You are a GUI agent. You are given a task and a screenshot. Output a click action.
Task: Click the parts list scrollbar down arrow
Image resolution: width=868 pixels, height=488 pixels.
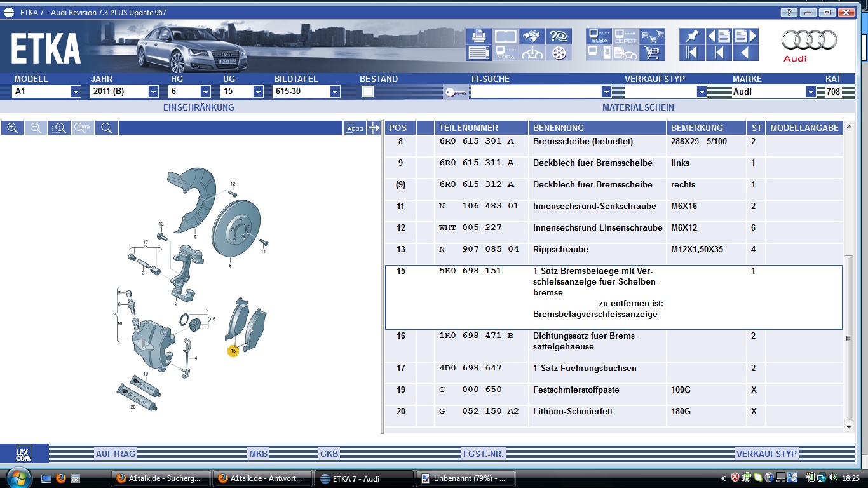click(x=849, y=428)
